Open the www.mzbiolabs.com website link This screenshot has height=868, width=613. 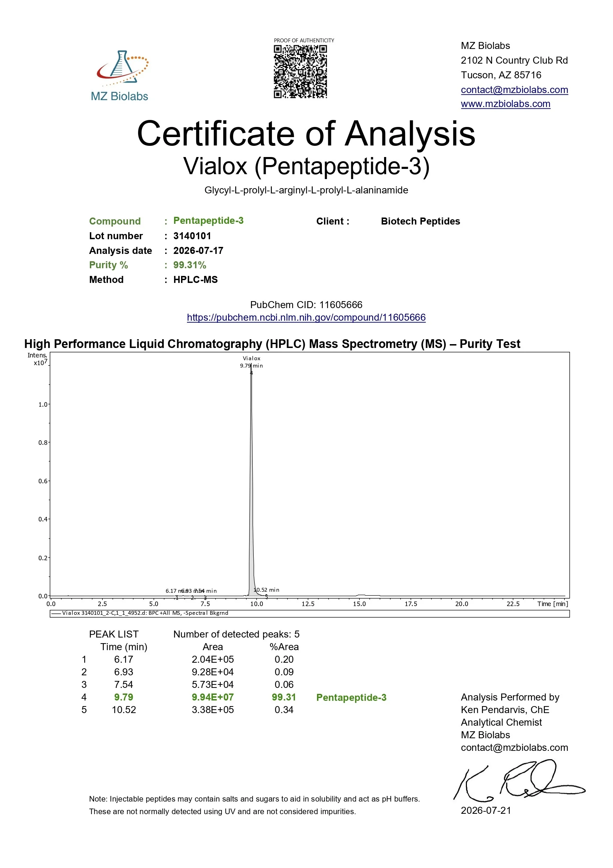(x=505, y=104)
